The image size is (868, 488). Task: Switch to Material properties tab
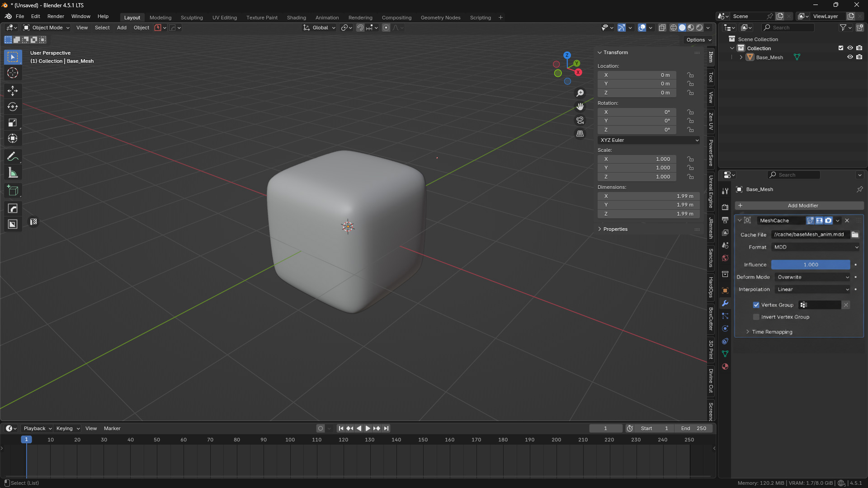[725, 366]
